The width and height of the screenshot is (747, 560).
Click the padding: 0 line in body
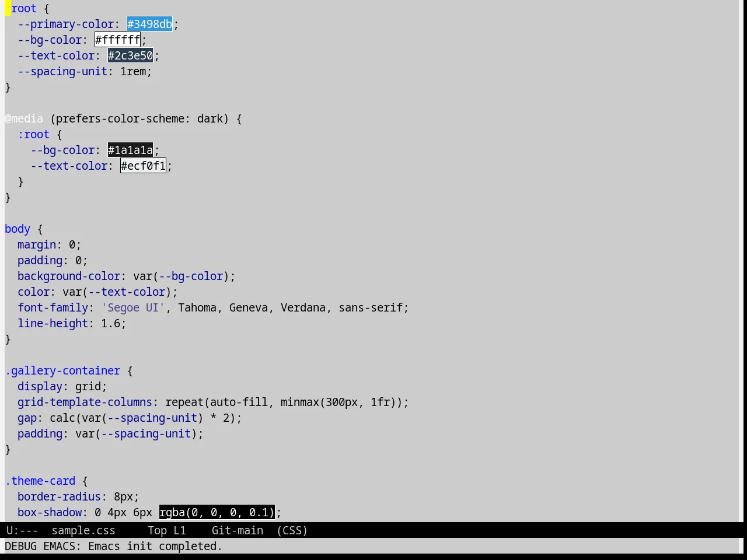click(53, 260)
